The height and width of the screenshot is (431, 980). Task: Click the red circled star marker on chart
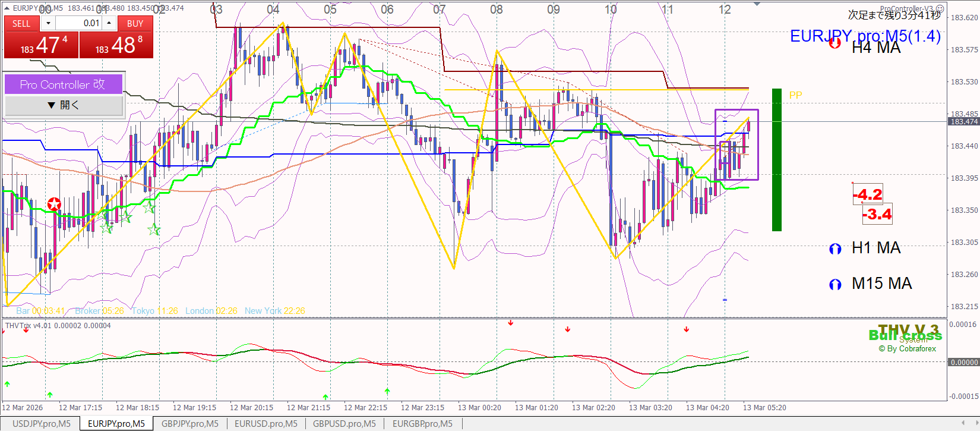coord(54,205)
